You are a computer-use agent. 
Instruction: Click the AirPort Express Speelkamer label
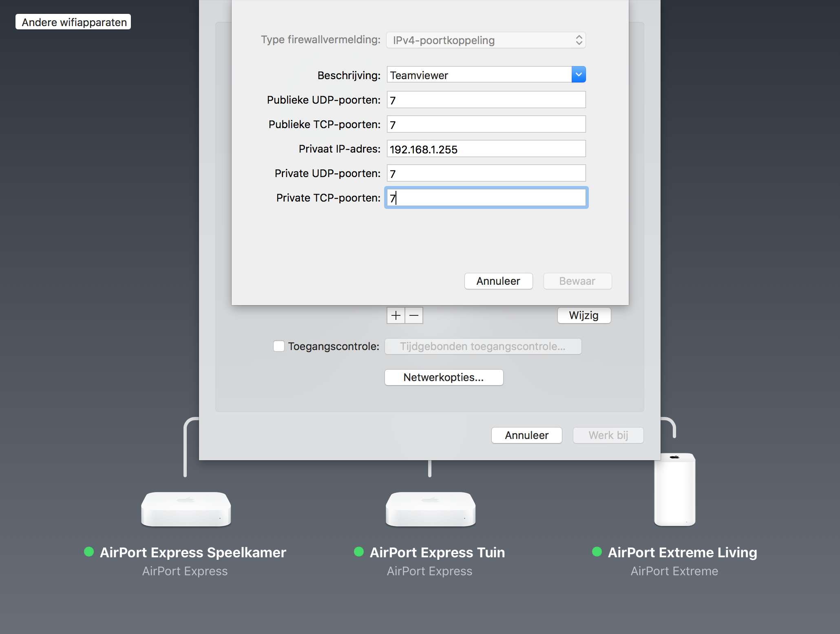pos(193,552)
